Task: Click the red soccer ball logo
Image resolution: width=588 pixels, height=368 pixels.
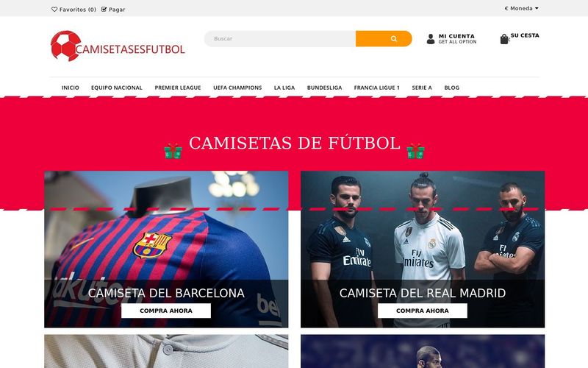Action: (65, 46)
